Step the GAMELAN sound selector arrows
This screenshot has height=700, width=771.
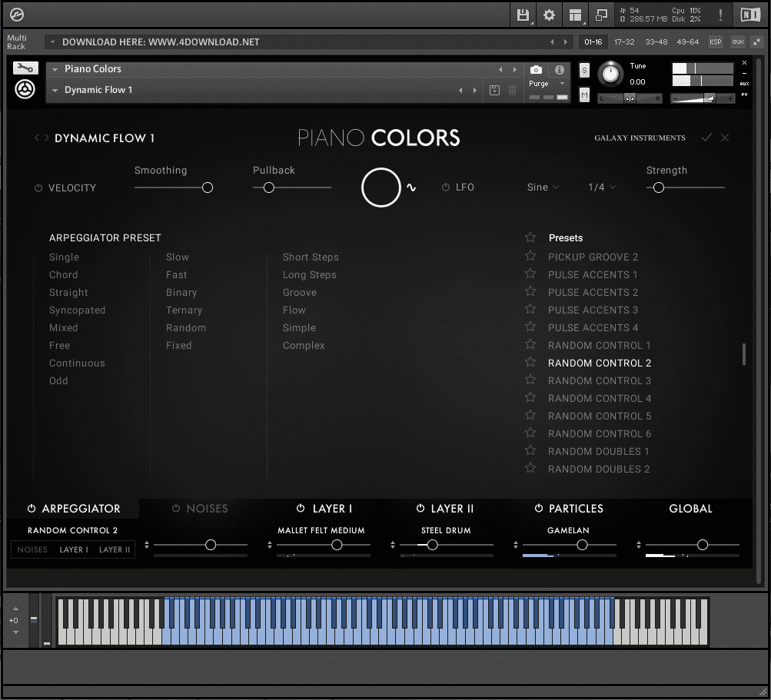[515, 545]
